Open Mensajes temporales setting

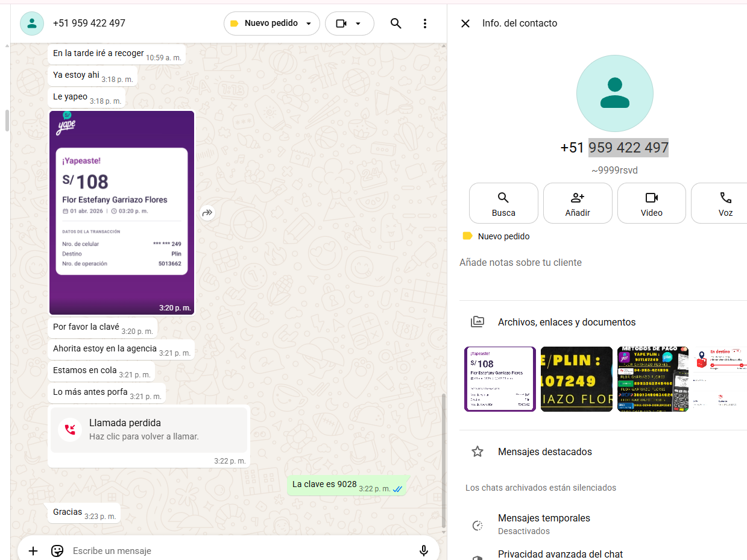[x=543, y=524]
